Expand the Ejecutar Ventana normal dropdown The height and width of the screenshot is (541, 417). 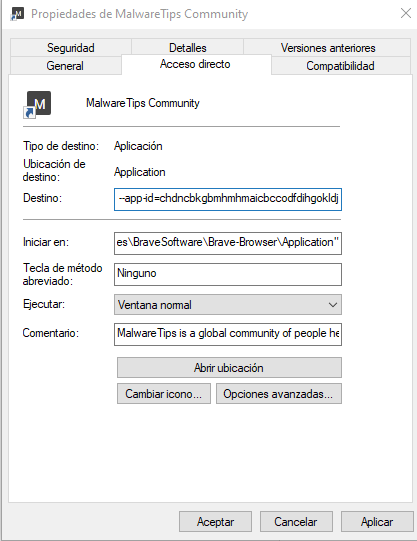pyautogui.click(x=228, y=305)
